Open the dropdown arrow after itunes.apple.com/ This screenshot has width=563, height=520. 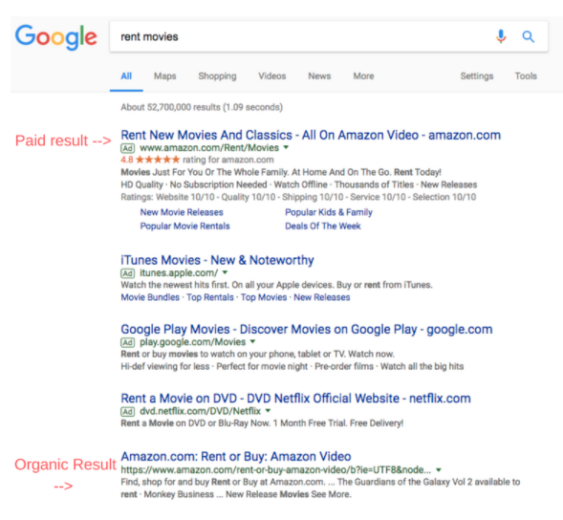[x=225, y=272]
